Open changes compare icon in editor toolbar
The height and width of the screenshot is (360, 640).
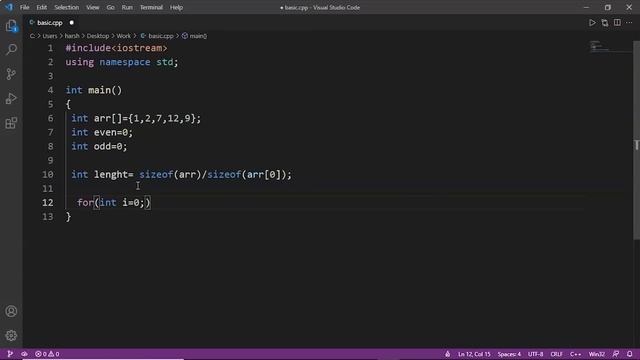(x=604, y=23)
